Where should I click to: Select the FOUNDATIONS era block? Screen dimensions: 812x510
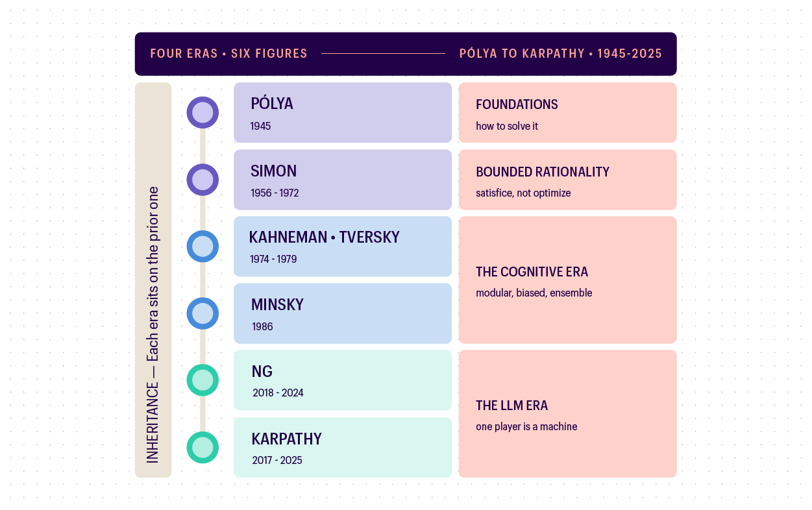(x=568, y=112)
